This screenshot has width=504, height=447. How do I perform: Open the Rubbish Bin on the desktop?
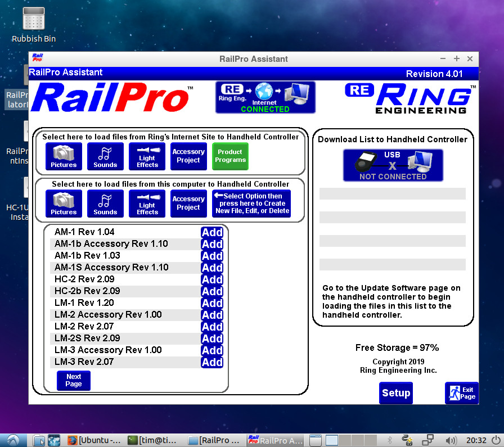point(33,22)
